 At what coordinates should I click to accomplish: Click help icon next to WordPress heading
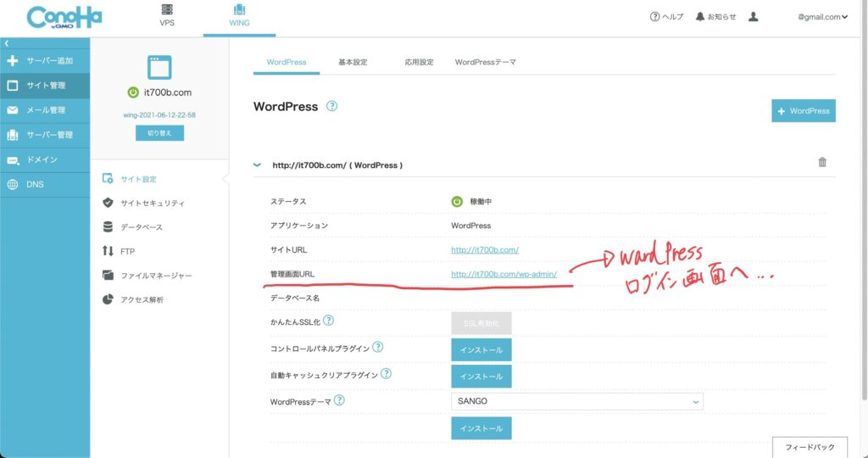pyautogui.click(x=331, y=106)
